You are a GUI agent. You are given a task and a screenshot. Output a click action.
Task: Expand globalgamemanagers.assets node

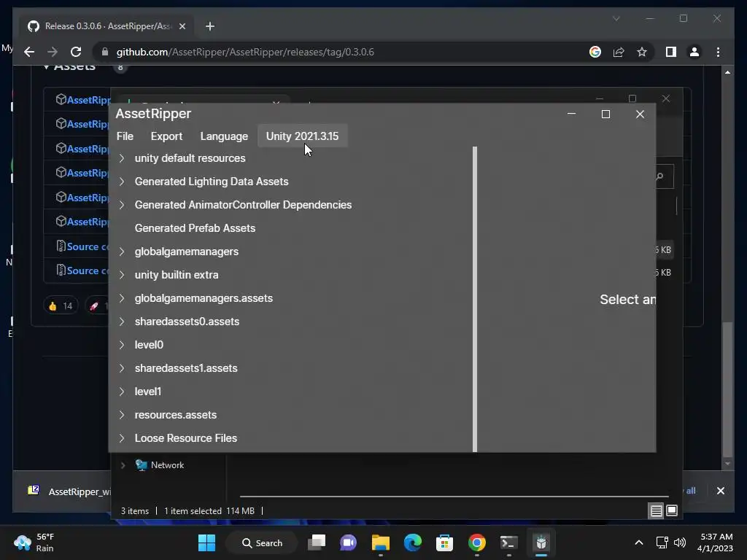point(122,298)
